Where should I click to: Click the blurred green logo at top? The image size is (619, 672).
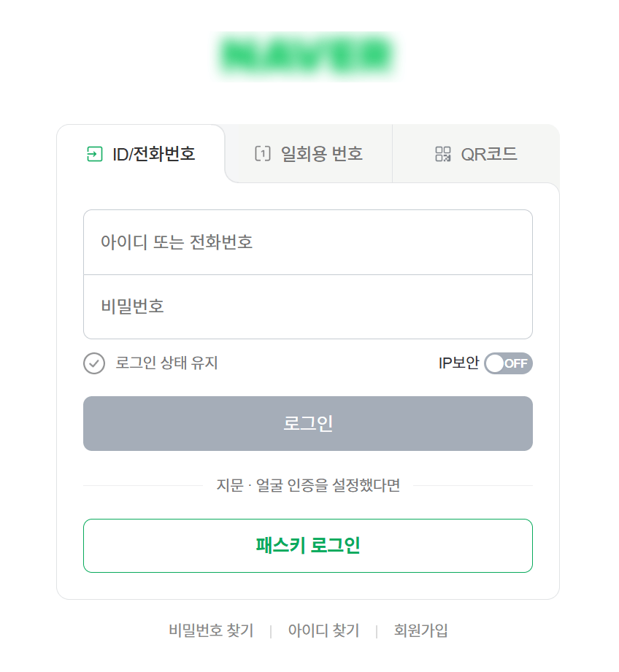point(307,54)
